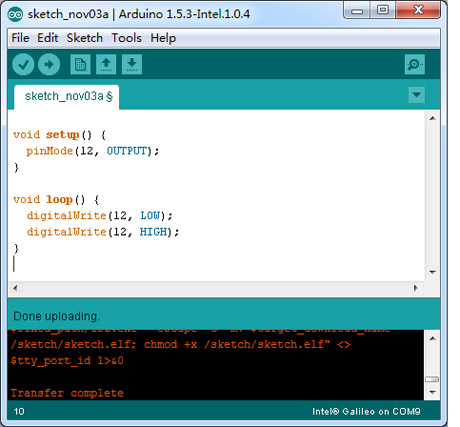Open a sketch with up-arrow icon
The width and height of the screenshot is (460, 427).
[x=106, y=64]
